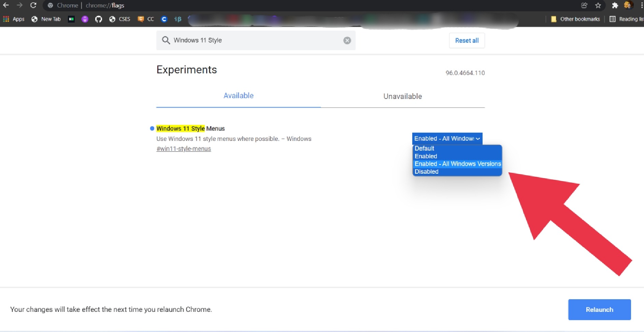Switch to the Unavailable tab
Viewport: 644px width, 332px height.
point(403,96)
